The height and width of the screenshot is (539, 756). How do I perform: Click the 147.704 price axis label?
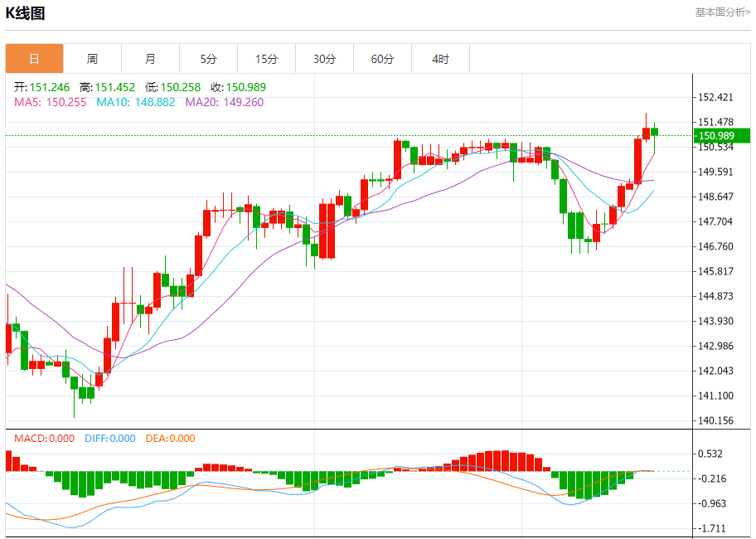pos(715,221)
